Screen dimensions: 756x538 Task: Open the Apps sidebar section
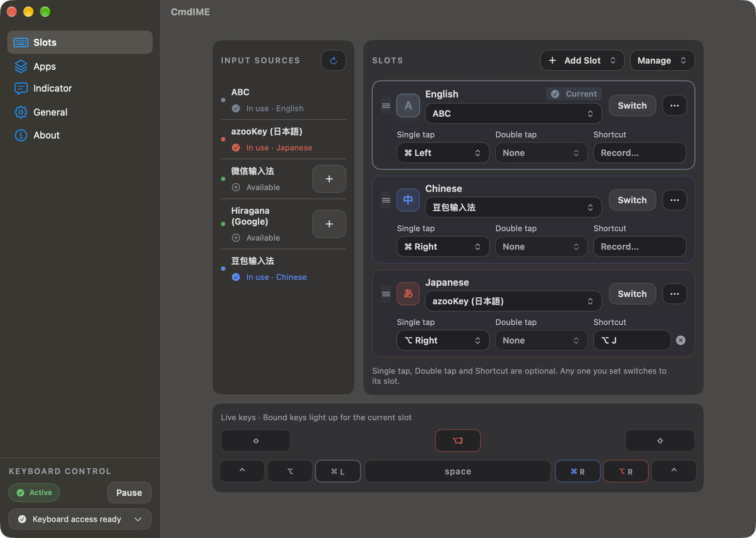[80, 66]
